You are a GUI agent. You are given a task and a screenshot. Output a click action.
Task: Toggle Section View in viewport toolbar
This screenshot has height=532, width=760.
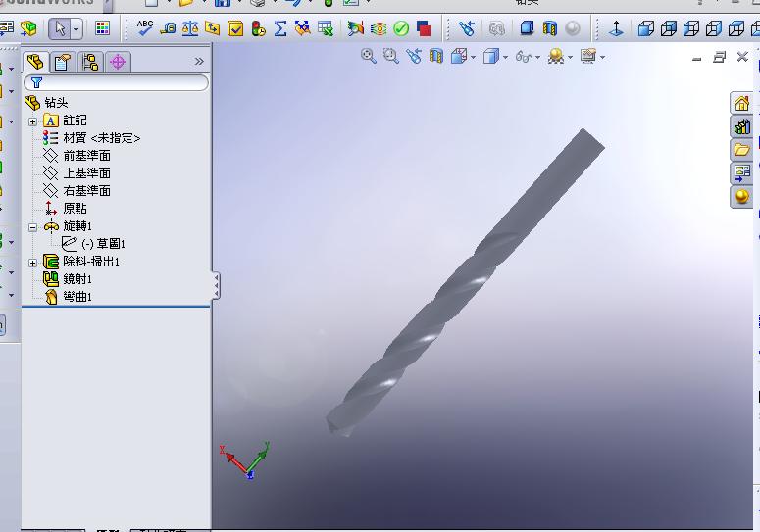436,56
